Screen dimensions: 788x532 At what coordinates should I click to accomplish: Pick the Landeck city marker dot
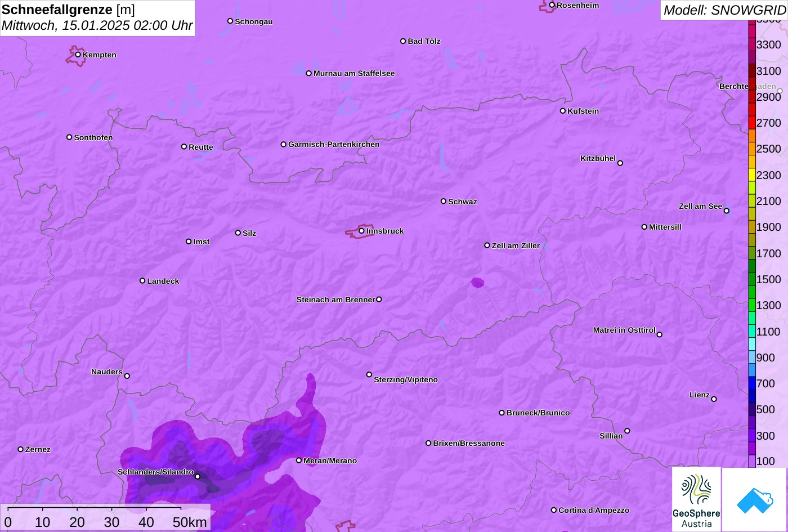142,281
